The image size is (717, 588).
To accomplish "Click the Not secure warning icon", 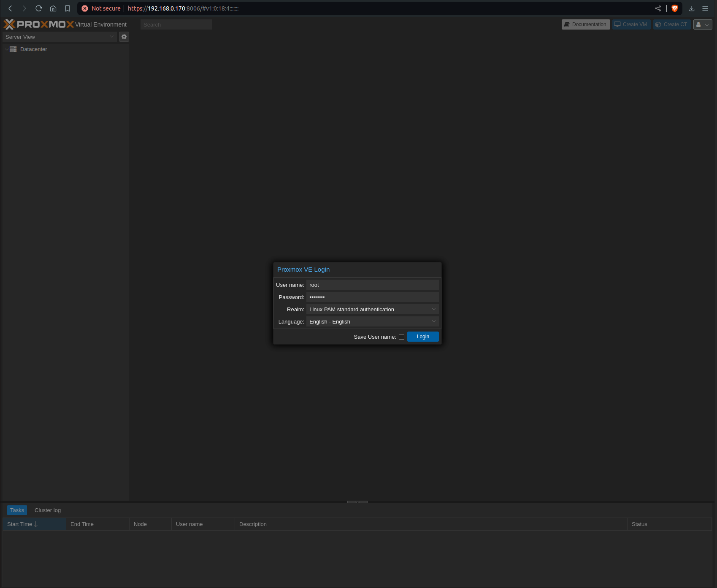I will [85, 8].
